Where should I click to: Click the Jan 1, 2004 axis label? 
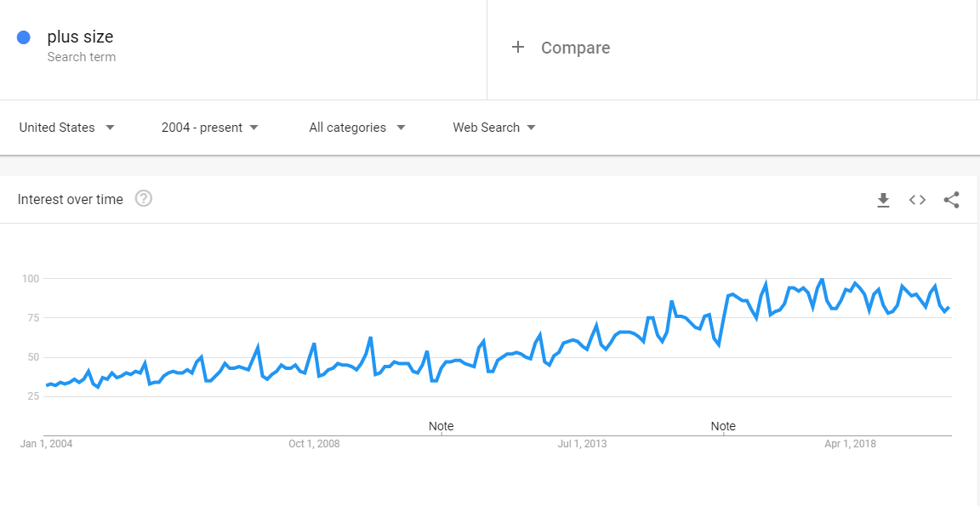[x=46, y=444]
